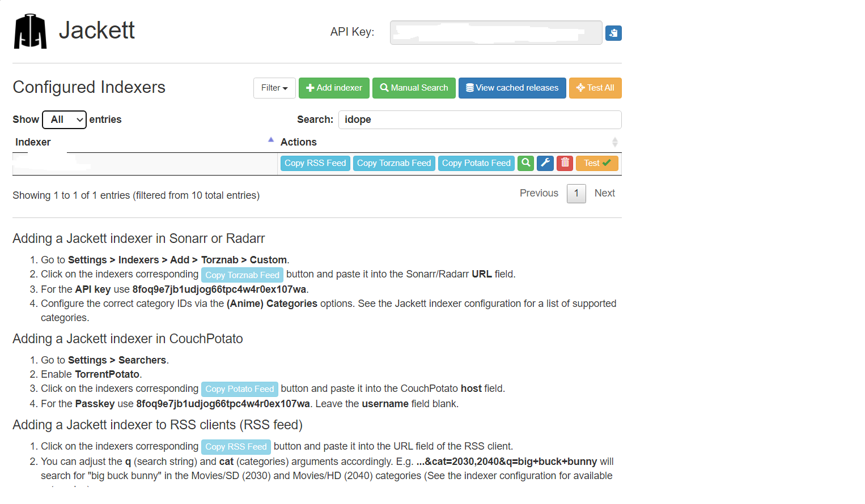Click the Search field containing idope
Image resolution: width=865 pixels, height=504 pixels.
point(480,119)
